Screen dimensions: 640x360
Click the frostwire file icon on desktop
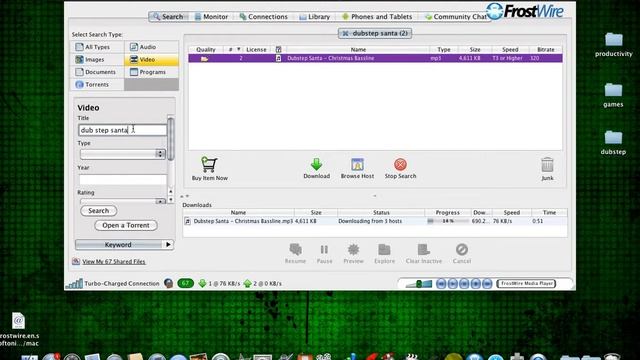pos(18,321)
